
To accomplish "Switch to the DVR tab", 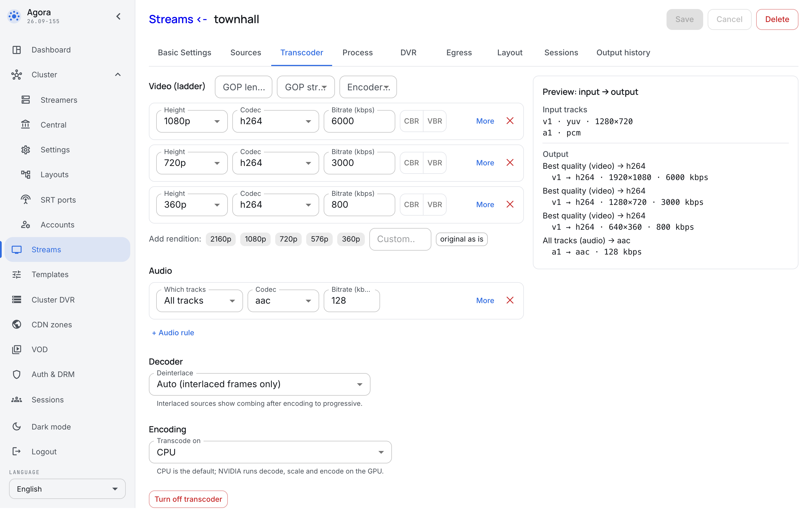I will click(x=408, y=53).
